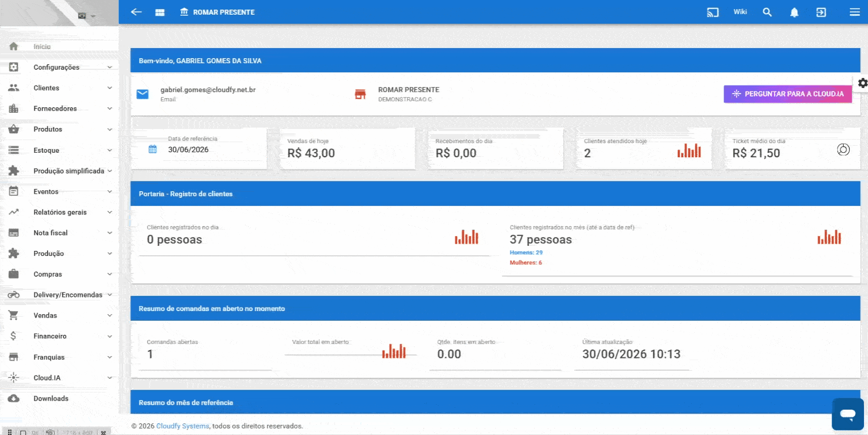Expand the Franquias chevron
The height and width of the screenshot is (435, 868).
pyautogui.click(x=110, y=357)
